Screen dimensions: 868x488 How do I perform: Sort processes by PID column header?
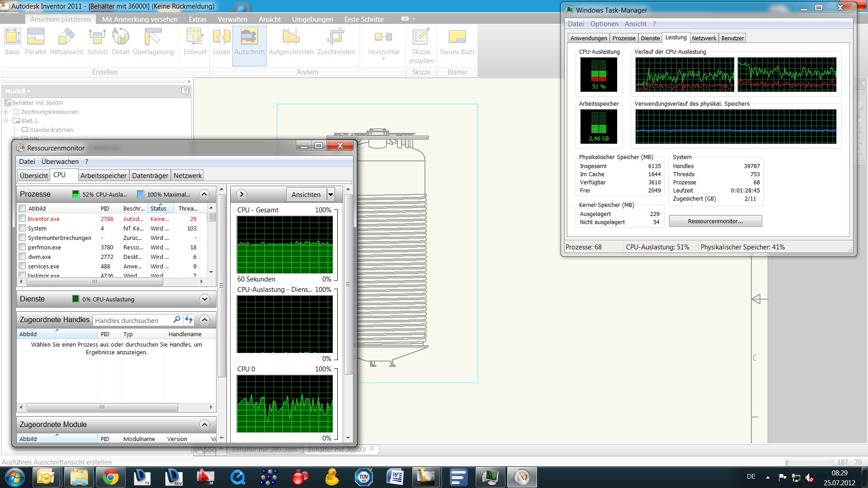pyautogui.click(x=109, y=208)
